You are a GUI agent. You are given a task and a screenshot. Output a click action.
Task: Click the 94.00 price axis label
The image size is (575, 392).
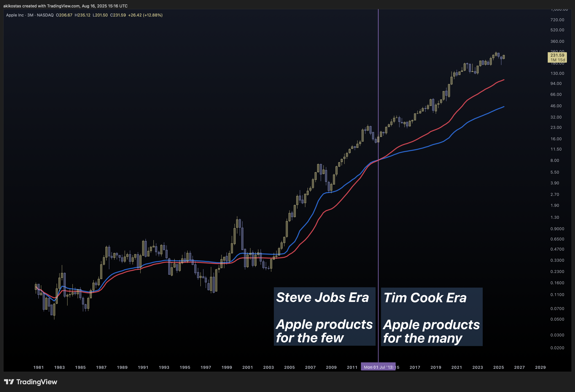[556, 84]
